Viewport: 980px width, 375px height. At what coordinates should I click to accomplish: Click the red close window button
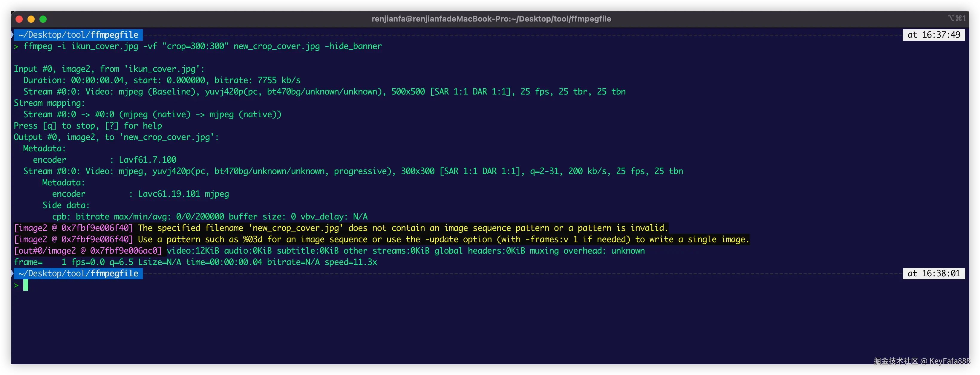point(19,19)
